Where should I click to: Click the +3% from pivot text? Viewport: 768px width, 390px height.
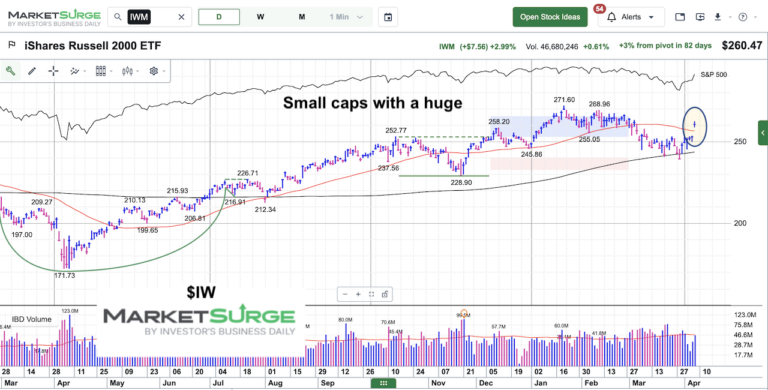point(665,46)
